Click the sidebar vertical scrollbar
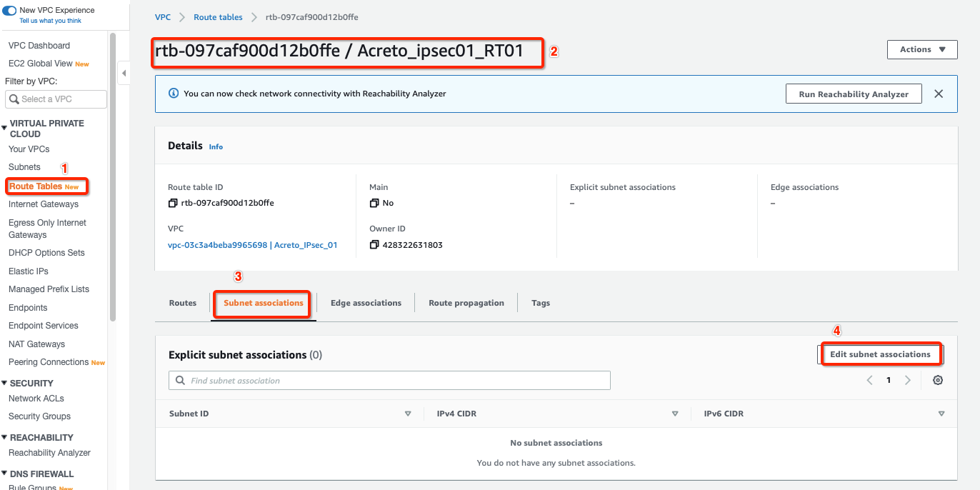The image size is (980, 490). (112, 179)
